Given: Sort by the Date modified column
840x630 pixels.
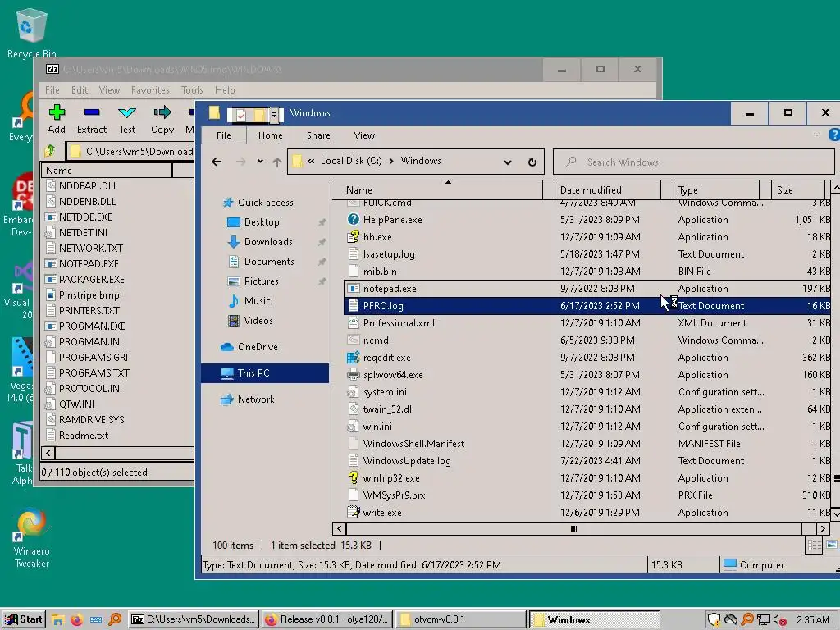Looking at the screenshot, I should [608, 189].
